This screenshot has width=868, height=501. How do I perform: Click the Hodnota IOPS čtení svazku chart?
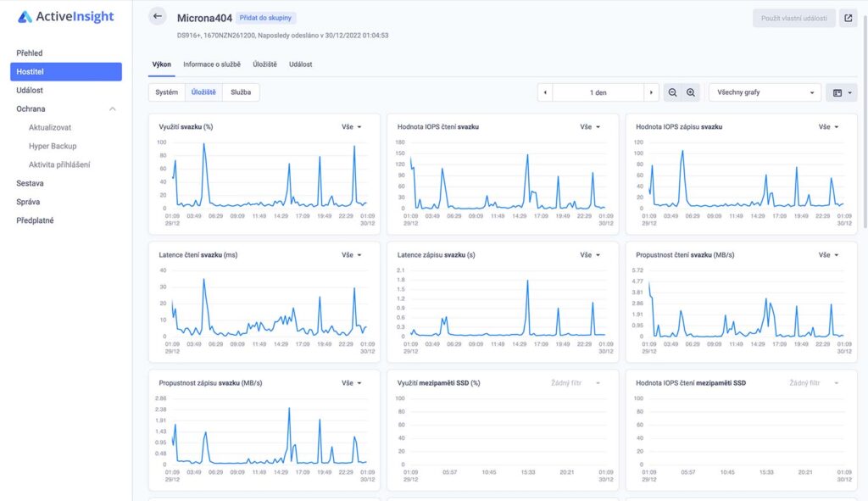(503, 175)
